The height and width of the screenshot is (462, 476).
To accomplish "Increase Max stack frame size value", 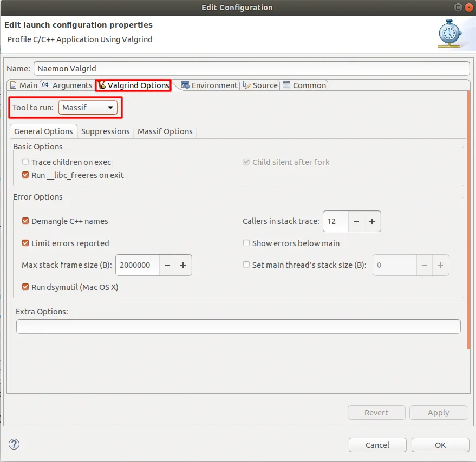I will point(183,265).
